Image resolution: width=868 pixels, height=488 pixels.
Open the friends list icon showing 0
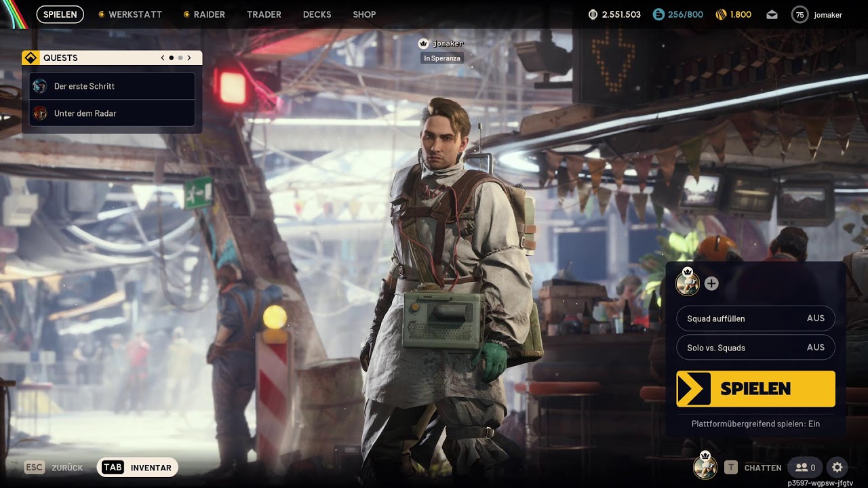[x=805, y=468]
